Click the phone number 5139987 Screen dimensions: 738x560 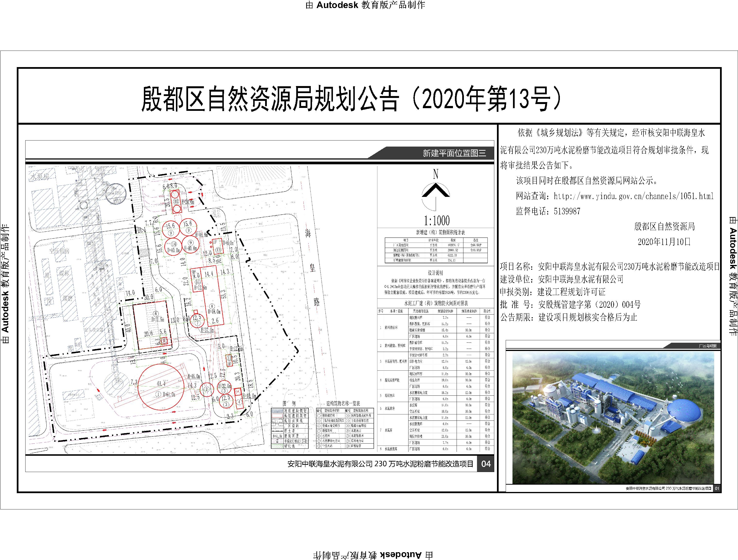tap(567, 211)
